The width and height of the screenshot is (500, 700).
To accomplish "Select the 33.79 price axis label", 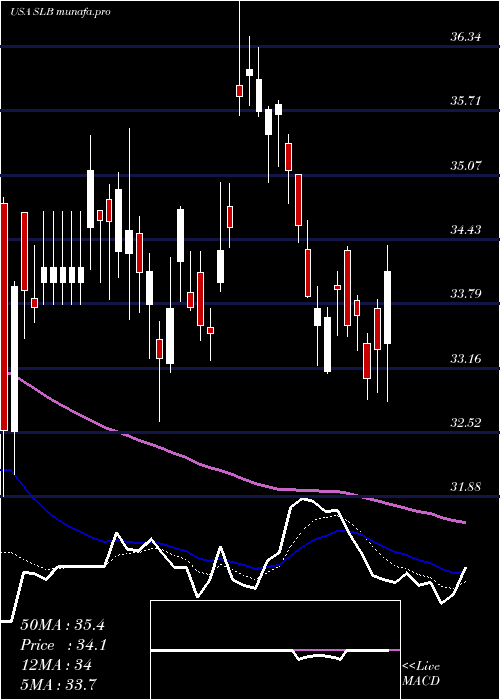I will click(466, 294).
